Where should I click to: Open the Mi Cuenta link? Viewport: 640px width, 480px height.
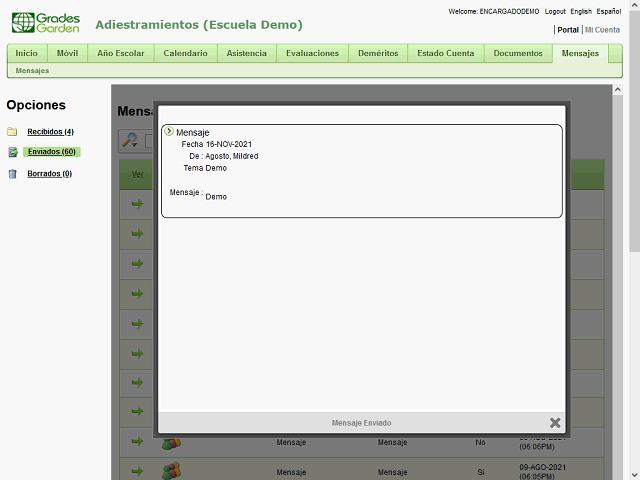pyautogui.click(x=602, y=30)
